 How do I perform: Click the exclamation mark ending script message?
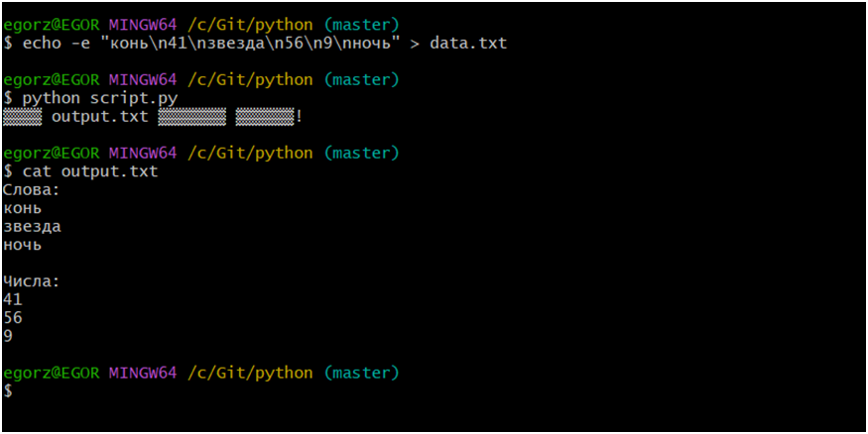click(x=299, y=117)
